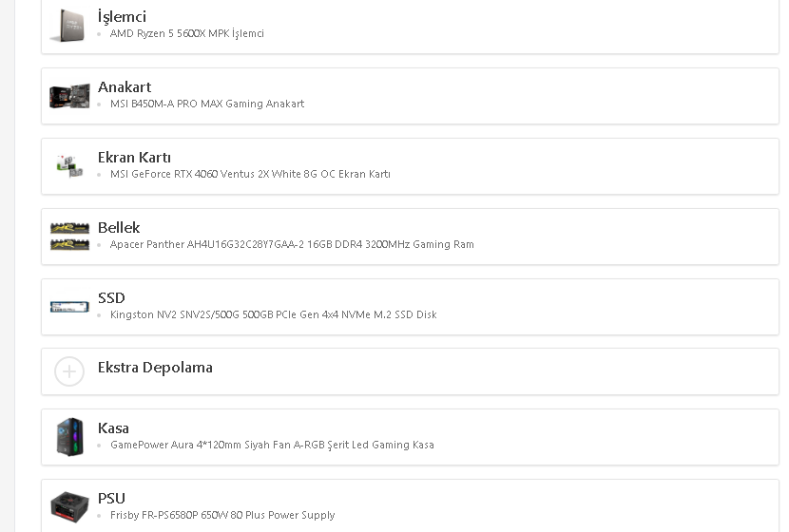Click the Apacer Panther RAM image
Screen dimensions: 789x532
click(x=69, y=237)
